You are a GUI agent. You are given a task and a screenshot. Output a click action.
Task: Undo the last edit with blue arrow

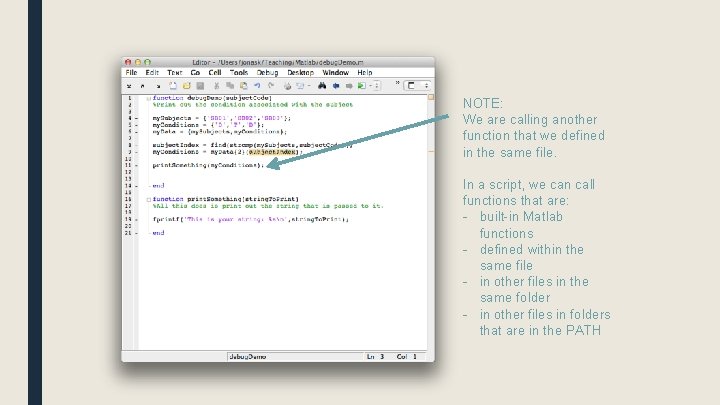coord(257,86)
